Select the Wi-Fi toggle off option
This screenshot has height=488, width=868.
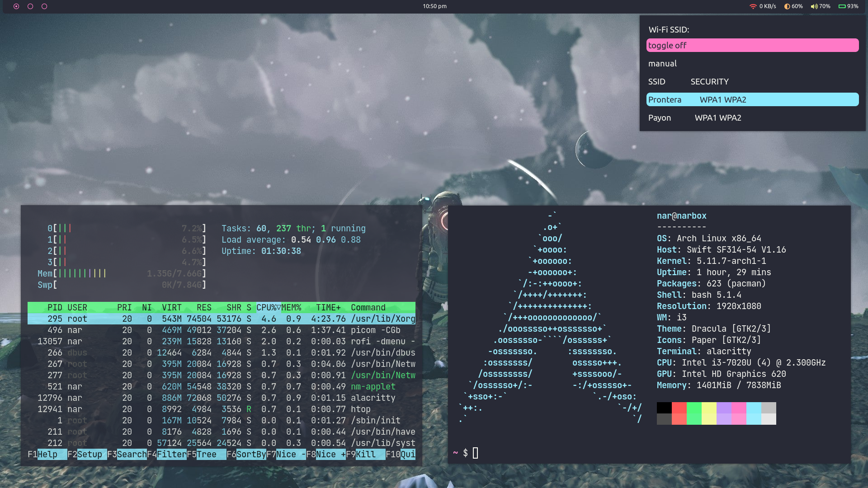click(x=752, y=45)
